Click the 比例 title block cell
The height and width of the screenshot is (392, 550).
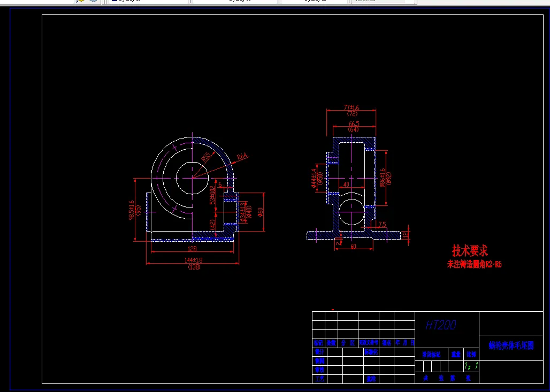click(x=471, y=355)
